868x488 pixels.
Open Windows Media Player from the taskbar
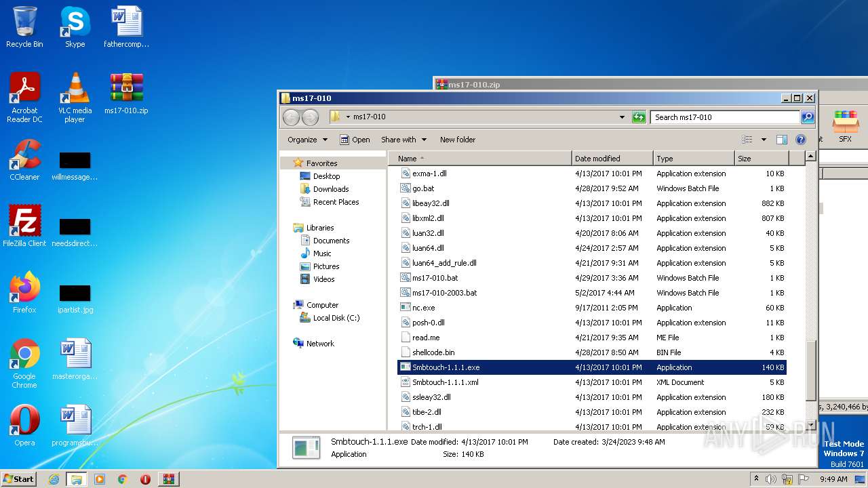pos(100,479)
